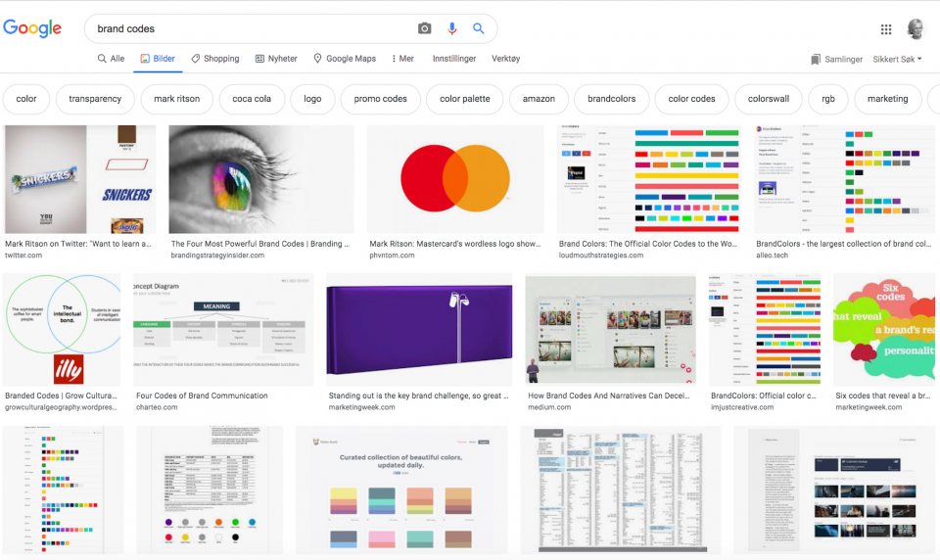Click 'Four Codes of Brand Communication' title
940x560 pixels.
pyautogui.click(x=202, y=396)
